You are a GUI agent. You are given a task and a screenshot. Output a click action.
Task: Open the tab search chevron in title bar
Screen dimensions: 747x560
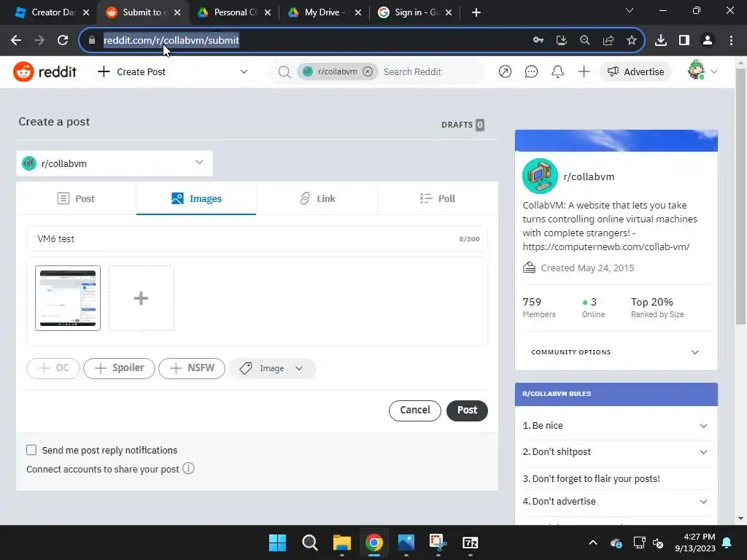click(630, 10)
